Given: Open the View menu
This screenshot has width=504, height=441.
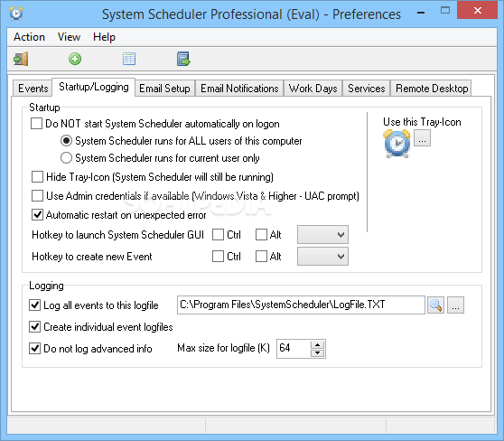Looking at the screenshot, I should [x=69, y=37].
